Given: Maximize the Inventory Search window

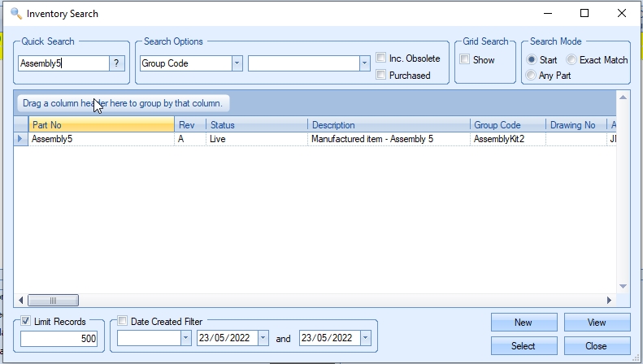Looking at the screenshot, I should (584, 13).
